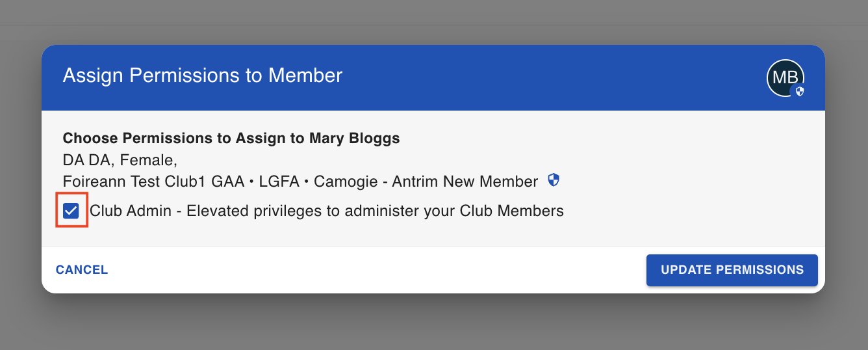Click Elevated privileges description text
The width and height of the screenshot is (868, 350).
376,211
